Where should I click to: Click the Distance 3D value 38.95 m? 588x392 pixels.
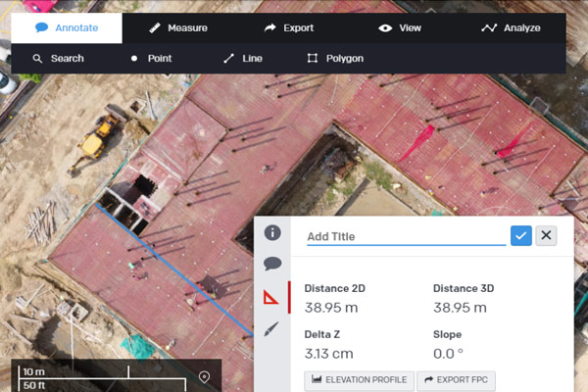[x=460, y=308]
